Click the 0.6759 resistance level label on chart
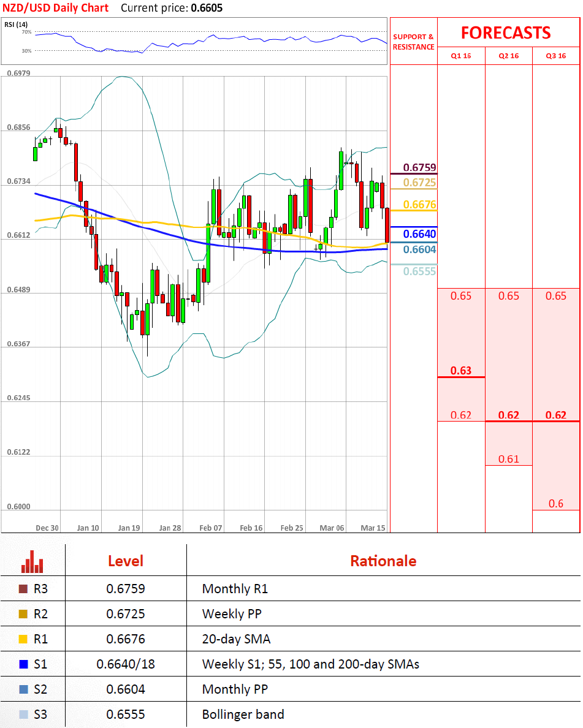583x728 pixels. [x=419, y=167]
